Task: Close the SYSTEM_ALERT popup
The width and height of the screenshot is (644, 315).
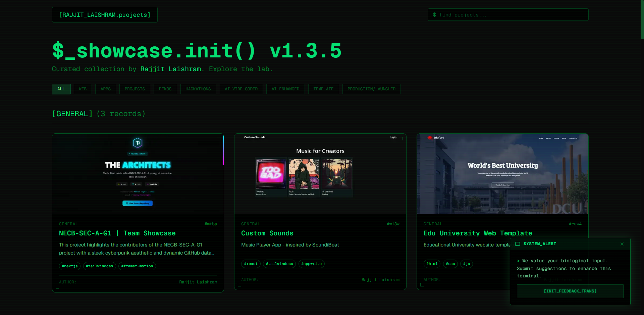Action: 622,244
